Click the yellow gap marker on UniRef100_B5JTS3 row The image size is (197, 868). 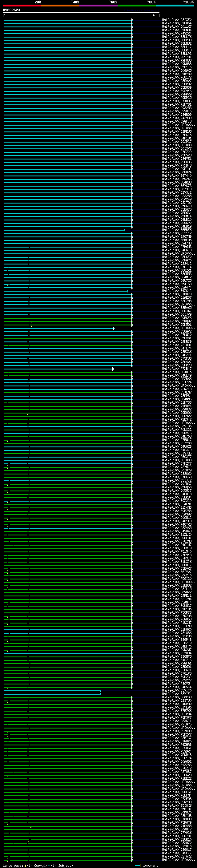(8, 285)
